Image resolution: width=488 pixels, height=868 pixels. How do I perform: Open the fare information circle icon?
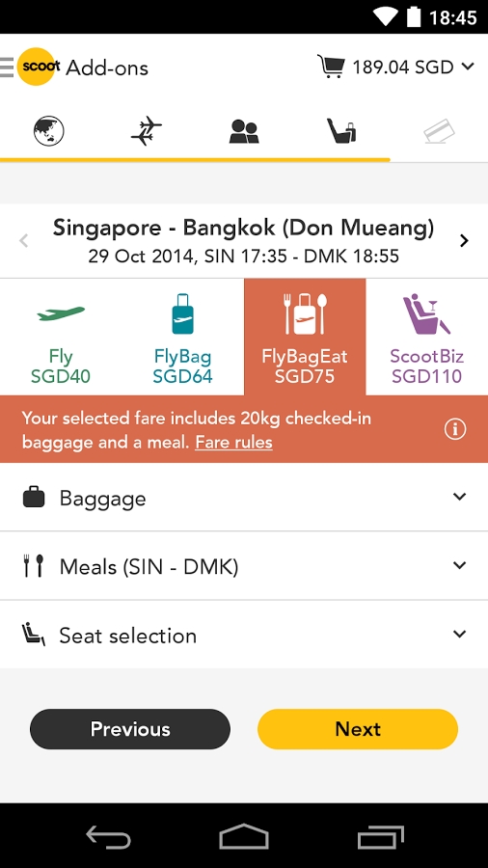coord(455,429)
